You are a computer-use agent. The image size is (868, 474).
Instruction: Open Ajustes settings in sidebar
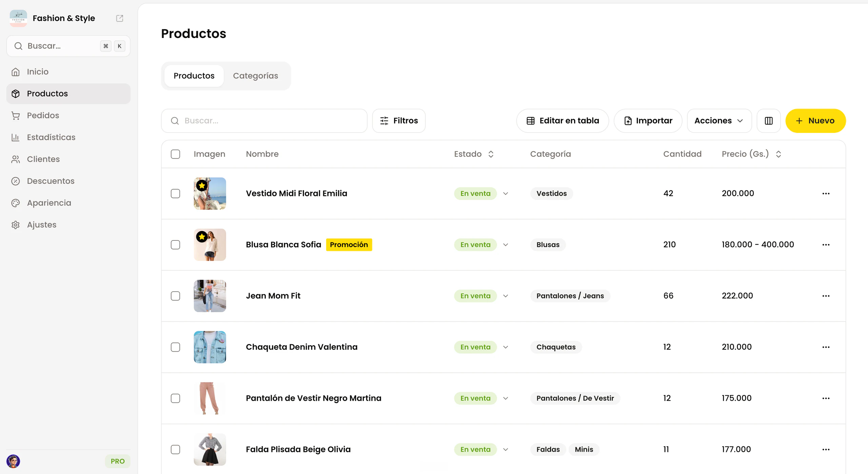pyautogui.click(x=68, y=225)
